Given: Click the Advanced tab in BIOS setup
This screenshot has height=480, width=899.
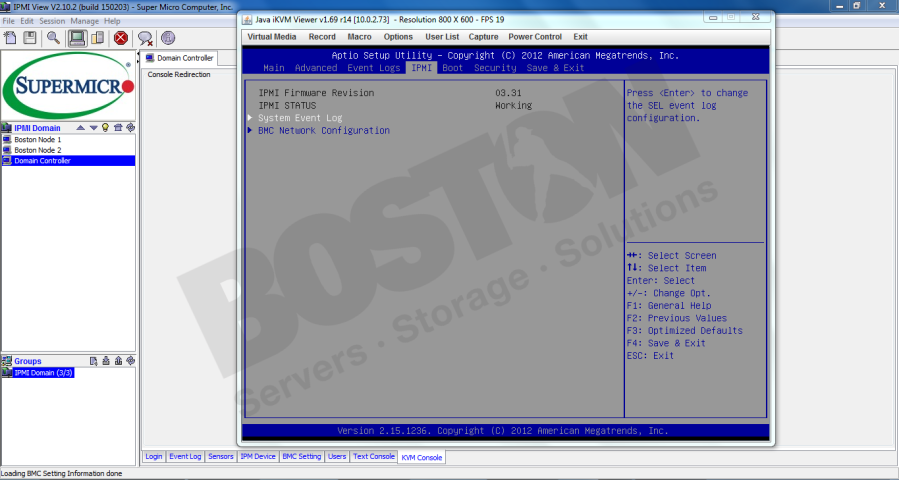Looking at the screenshot, I should point(316,68).
